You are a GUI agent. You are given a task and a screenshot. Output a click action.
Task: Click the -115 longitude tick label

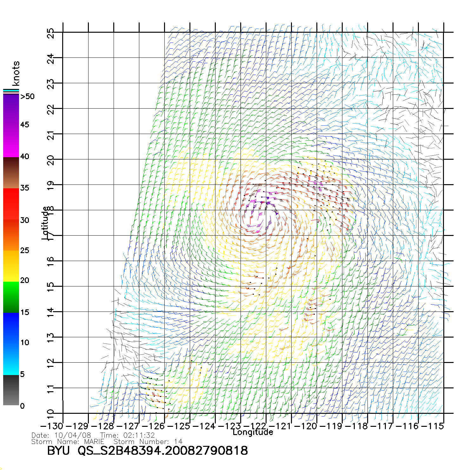pyautogui.click(x=433, y=426)
